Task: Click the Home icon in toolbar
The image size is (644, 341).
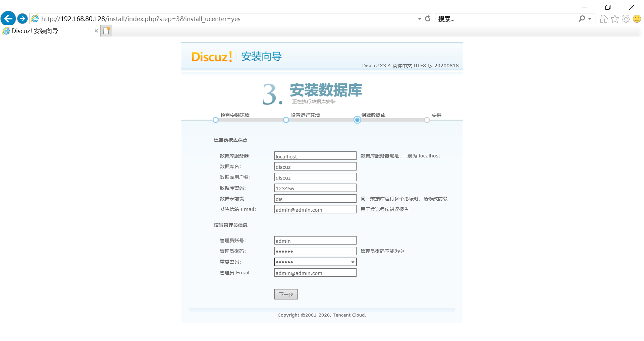Action: pos(604,19)
